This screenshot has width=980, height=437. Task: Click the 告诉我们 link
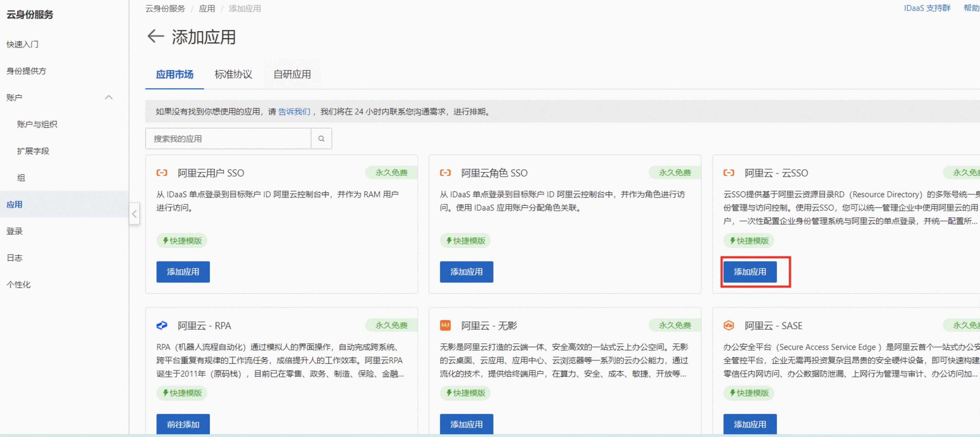coord(294,112)
